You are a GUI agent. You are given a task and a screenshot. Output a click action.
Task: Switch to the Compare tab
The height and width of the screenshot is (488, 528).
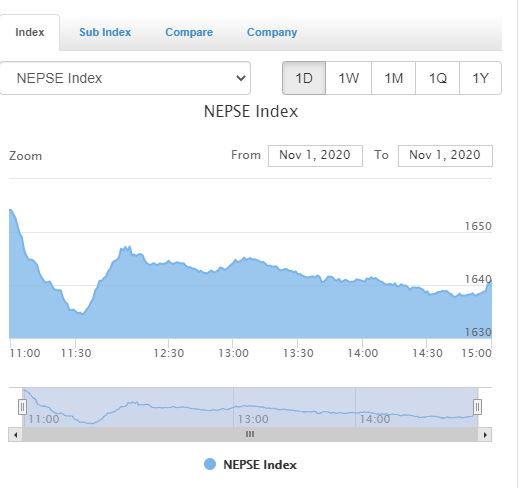[x=189, y=32]
